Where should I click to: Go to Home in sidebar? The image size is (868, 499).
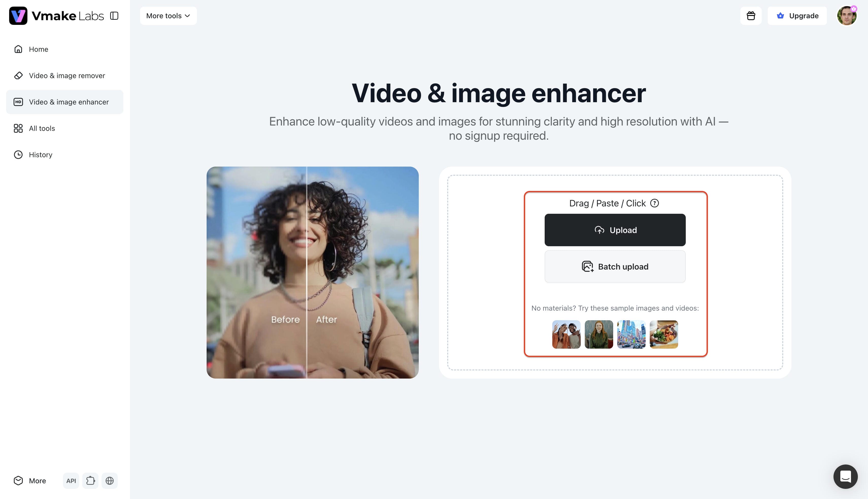pyautogui.click(x=64, y=49)
